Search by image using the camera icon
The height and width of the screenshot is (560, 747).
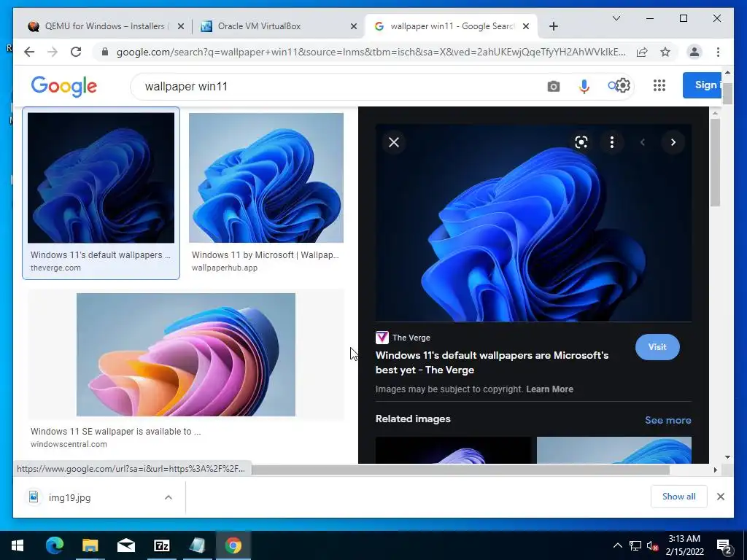pos(553,86)
